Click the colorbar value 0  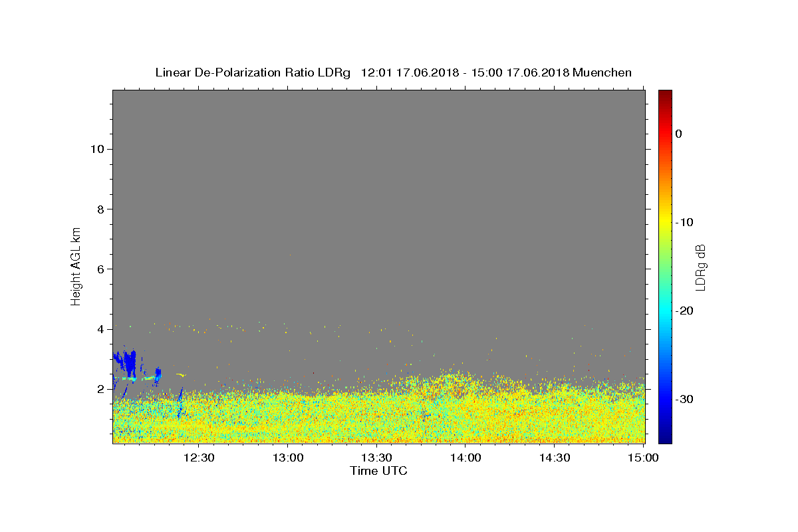click(679, 134)
